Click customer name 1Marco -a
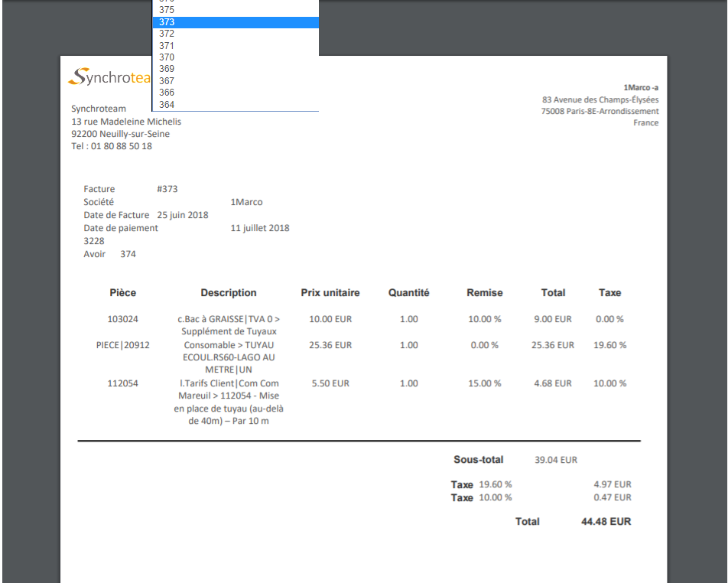The width and height of the screenshot is (728, 583). click(641, 88)
